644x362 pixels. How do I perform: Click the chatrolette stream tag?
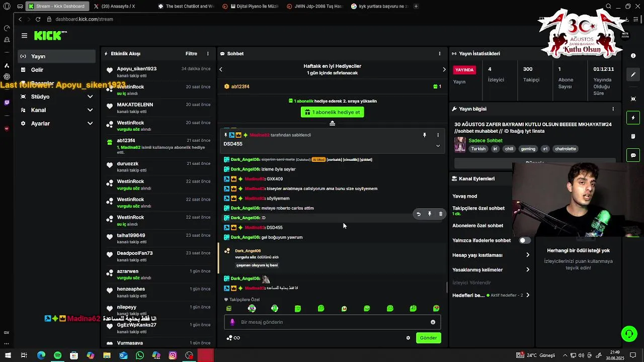point(566,149)
